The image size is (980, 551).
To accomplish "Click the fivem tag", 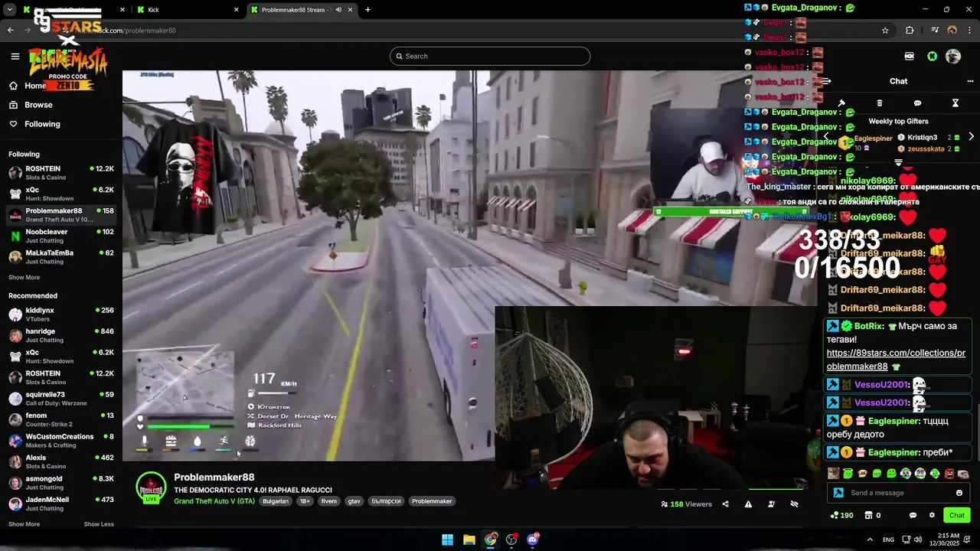I will [328, 501].
